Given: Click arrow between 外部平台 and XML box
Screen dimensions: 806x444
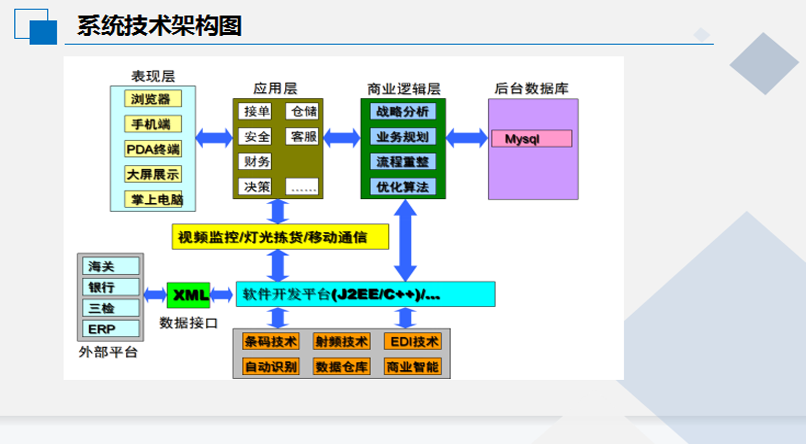Looking at the screenshot, I should pyautogui.click(x=155, y=295).
